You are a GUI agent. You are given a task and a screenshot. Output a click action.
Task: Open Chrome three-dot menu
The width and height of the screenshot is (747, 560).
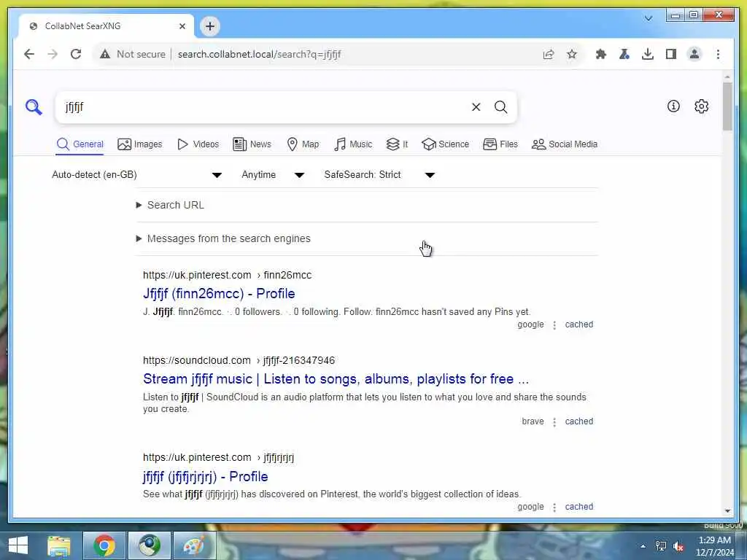718,54
